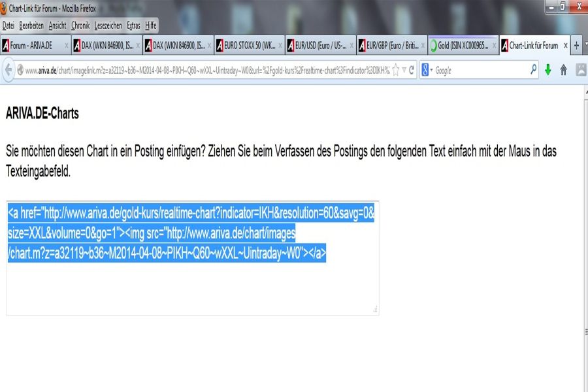This screenshot has width=588, height=392.
Task: Close the EURO STOXX 50 tab
Action: (280, 46)
